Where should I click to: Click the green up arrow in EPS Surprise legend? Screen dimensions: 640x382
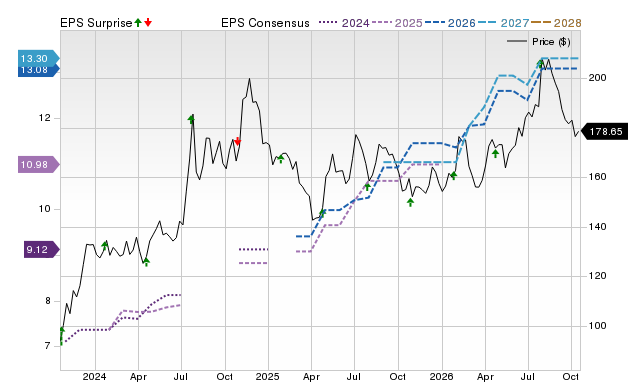click(x=138, y=22)
